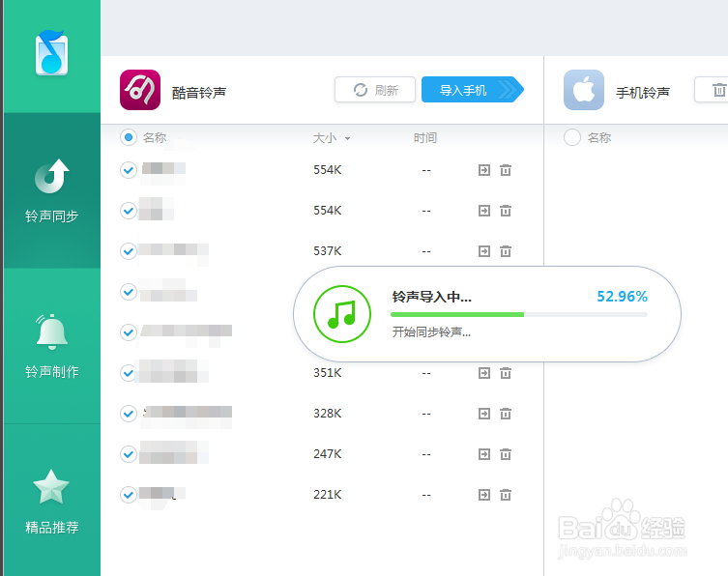Delete the second 554K ringtone
The width and height of the screenshot is (728, 576).
point(506,211)
